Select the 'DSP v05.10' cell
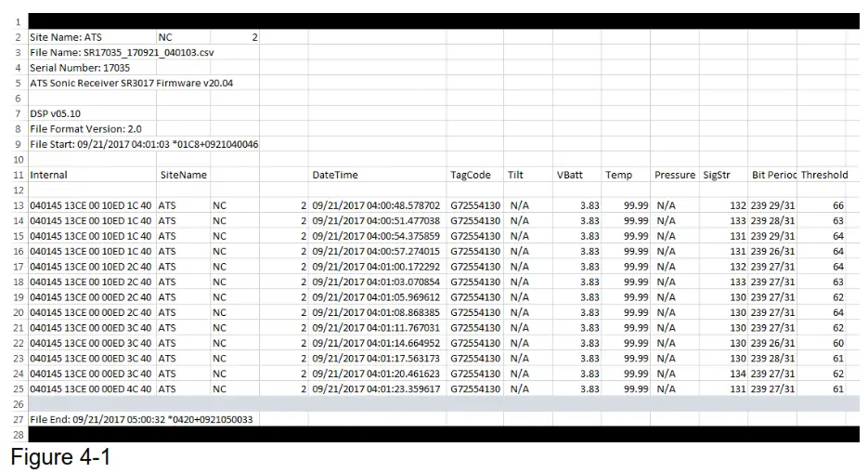This screenshot has width=868, height=473. (92, 113)
